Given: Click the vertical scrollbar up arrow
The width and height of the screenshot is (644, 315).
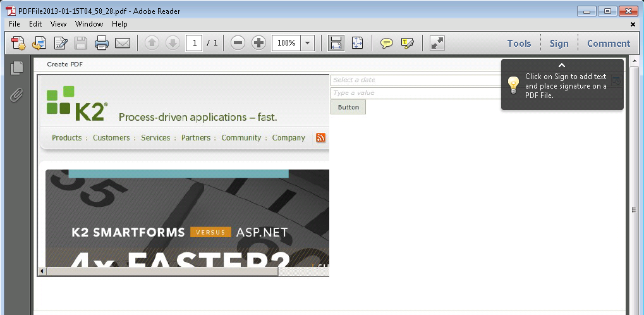Looking at the screenshot, I should (634, 62).
